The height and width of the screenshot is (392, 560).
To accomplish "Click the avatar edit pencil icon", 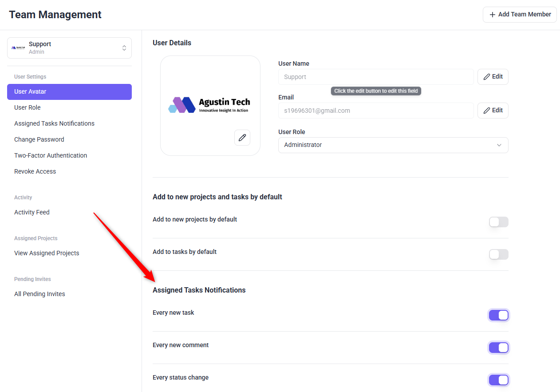I will tap(242, 138).
